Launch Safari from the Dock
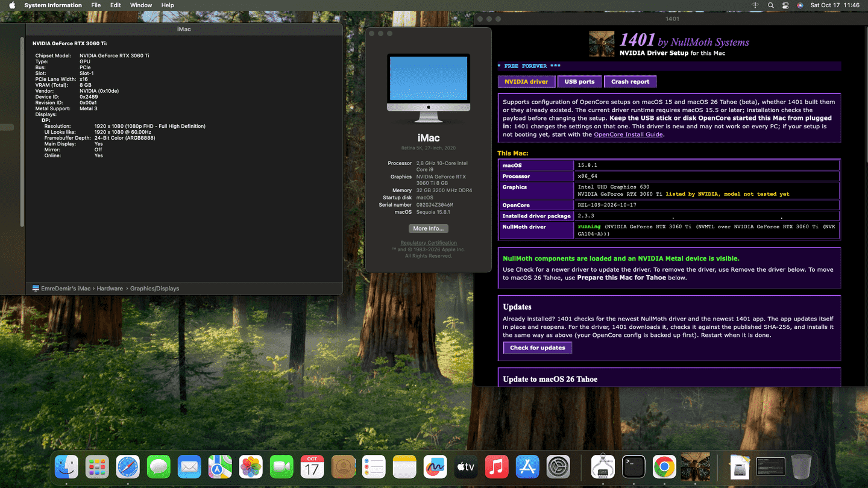 click(x=128, y=467)
